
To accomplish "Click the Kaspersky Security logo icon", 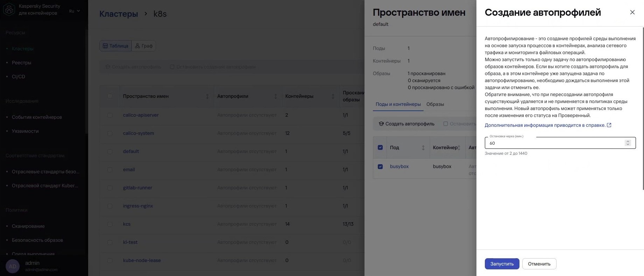I will [x=9, y=10].
